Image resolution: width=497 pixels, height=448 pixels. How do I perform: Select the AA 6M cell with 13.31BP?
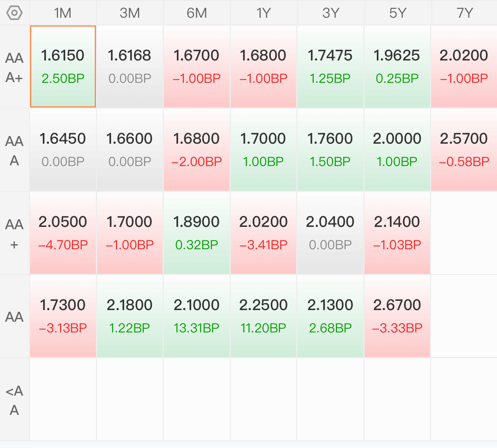(x=196, y=316)
